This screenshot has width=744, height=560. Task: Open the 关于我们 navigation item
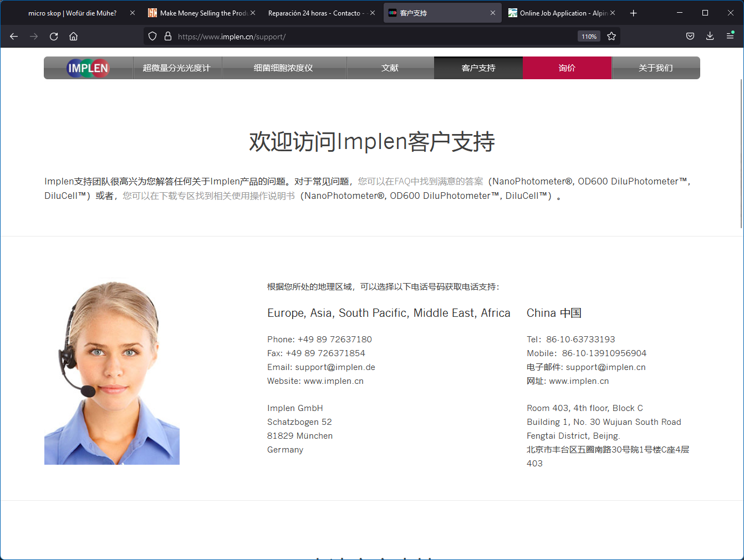pyautogui.click(x=656, y=68)
